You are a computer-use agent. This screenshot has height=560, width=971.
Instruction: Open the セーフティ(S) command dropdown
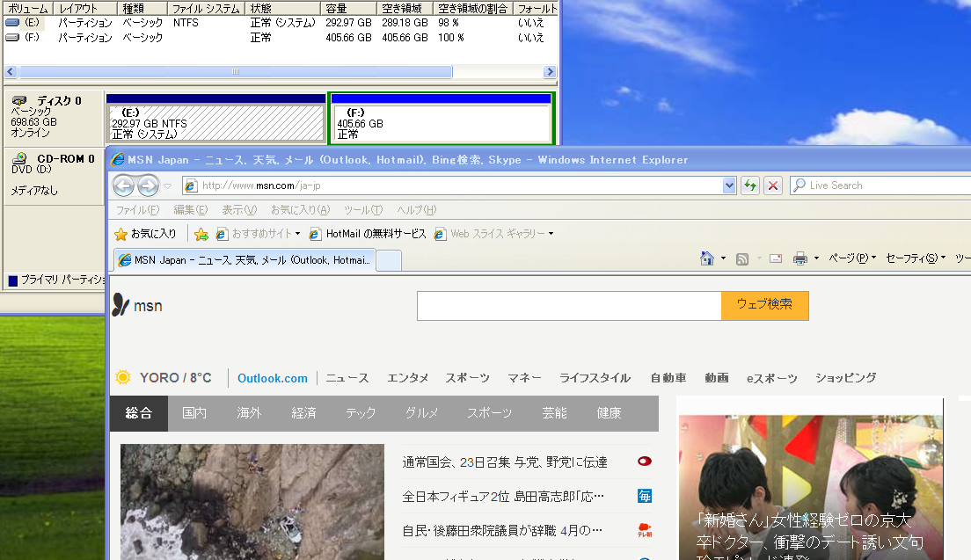916,258
